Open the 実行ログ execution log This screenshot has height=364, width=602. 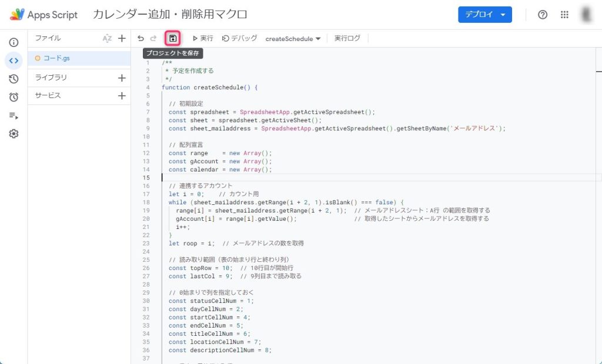(x=347, y=39)
